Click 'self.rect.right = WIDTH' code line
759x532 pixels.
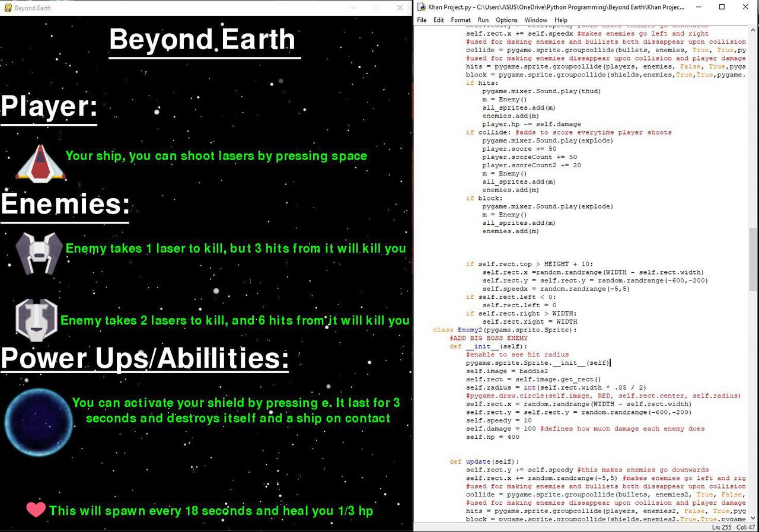[x=530, y=321]
